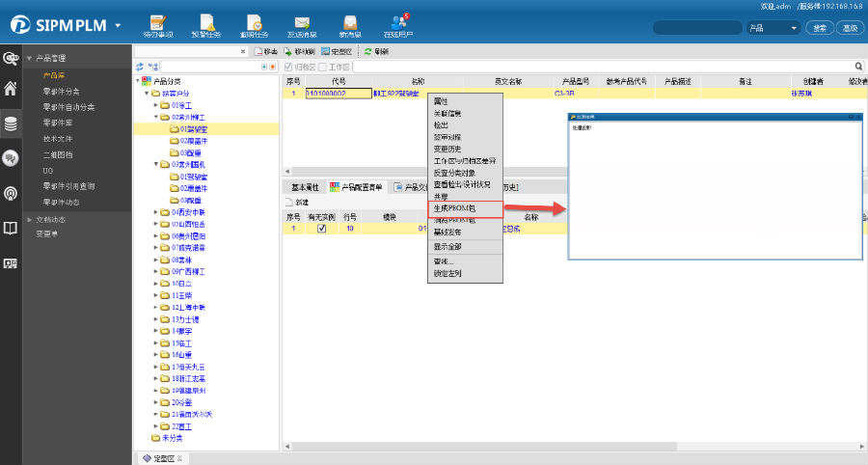Click the home icon in left sidebar
The image size is (868, 465).
point(11,90)
